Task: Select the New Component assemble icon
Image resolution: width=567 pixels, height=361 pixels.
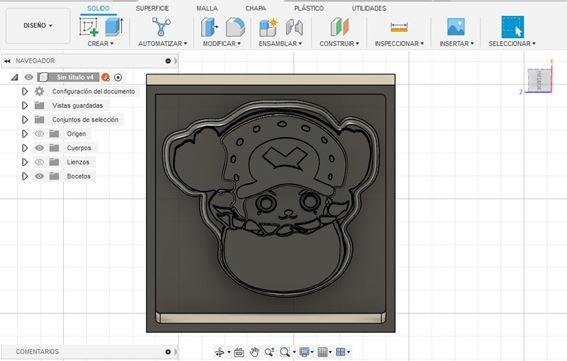Action: click(268, 27)
